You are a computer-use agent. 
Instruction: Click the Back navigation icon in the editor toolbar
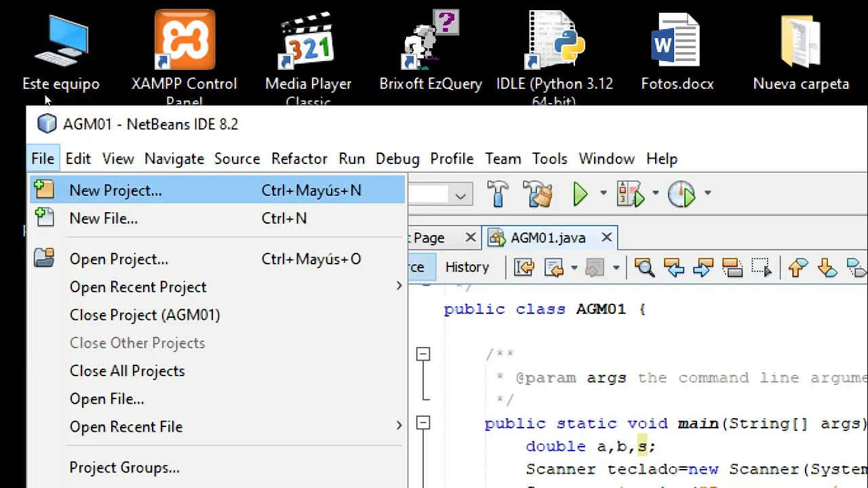[554, 268]
